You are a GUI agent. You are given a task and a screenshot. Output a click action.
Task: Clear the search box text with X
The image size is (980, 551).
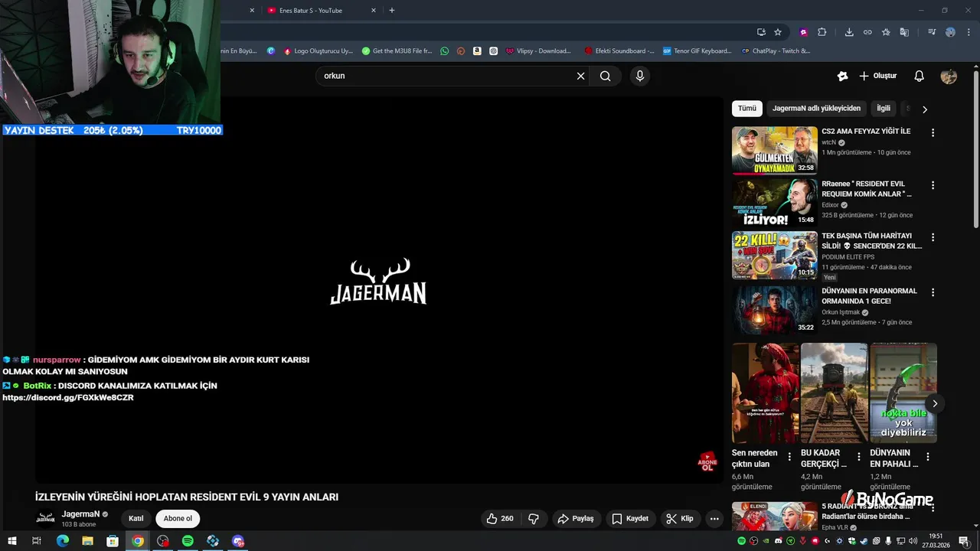(580, 76)
